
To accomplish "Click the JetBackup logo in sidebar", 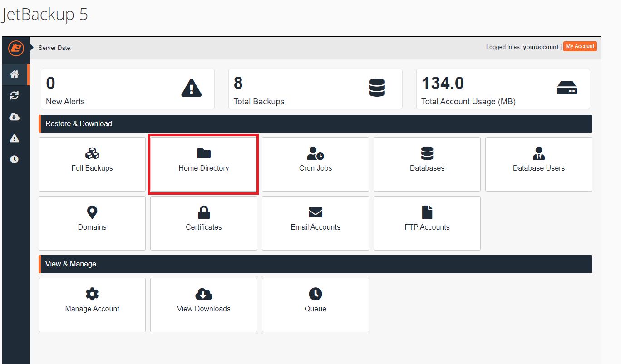I will [x=15, y=48].
